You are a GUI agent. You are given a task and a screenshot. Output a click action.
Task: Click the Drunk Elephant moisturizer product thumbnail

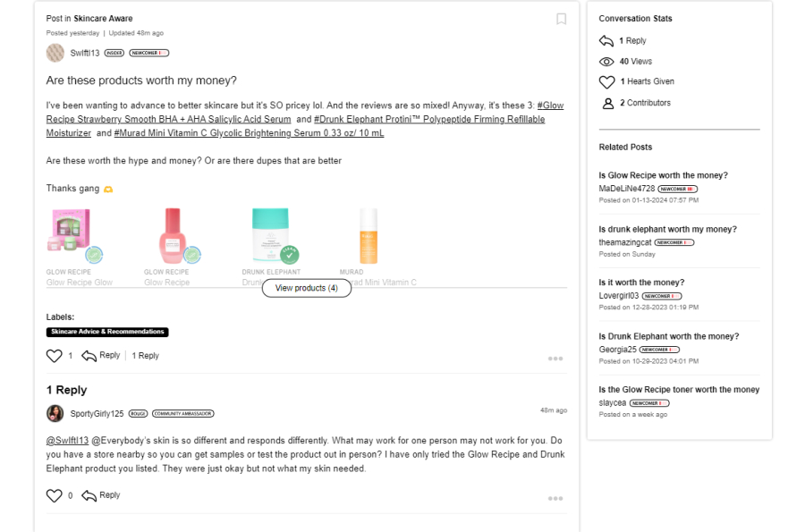coord(270,234)
